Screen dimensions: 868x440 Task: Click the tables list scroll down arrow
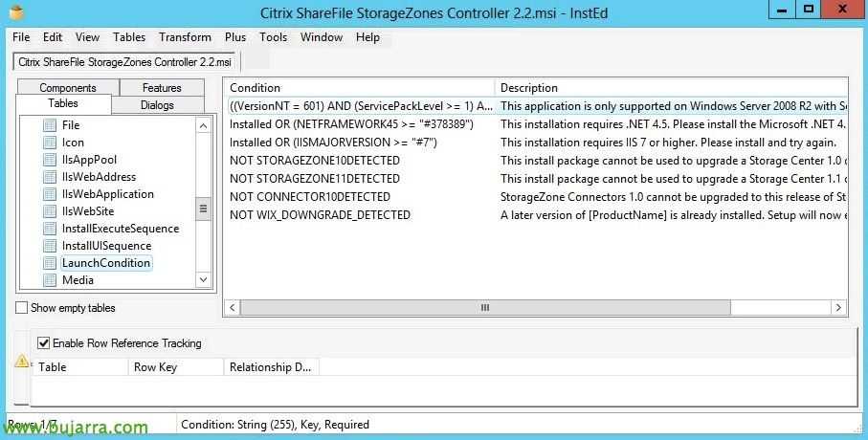(x=203, y=279)
